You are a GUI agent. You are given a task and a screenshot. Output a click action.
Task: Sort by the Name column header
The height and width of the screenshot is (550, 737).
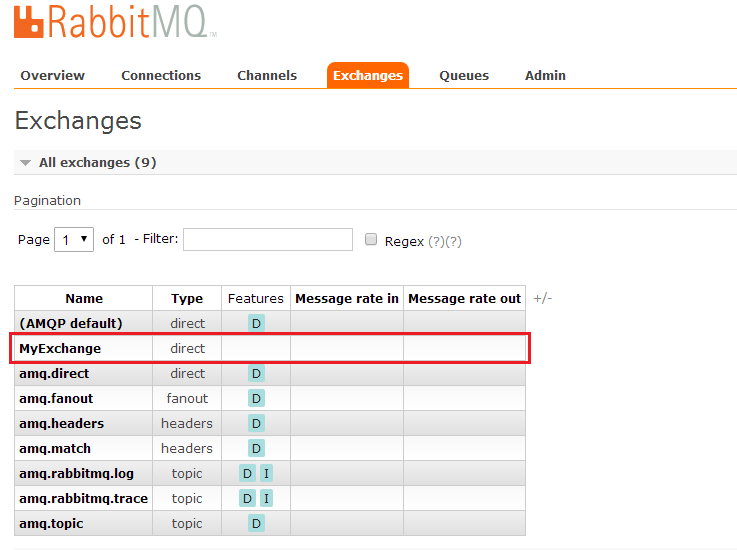click(84, 299)
